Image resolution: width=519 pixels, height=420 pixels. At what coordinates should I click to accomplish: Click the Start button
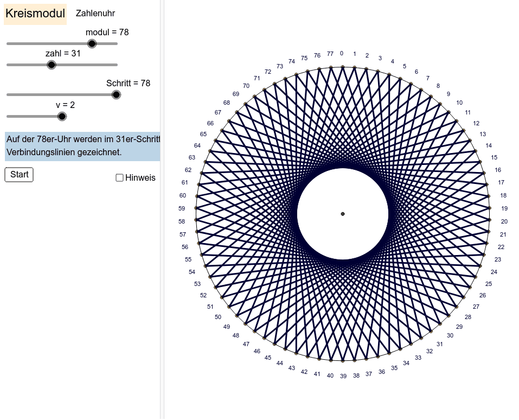(x=19, y=175)
